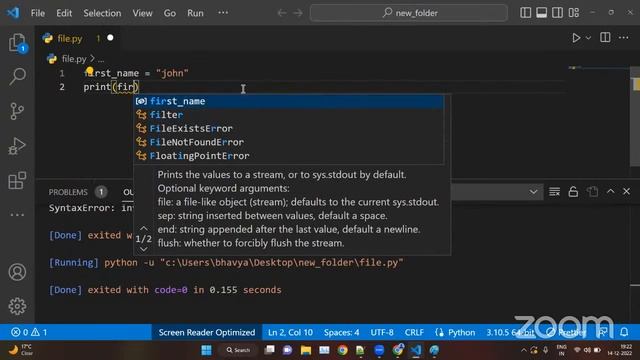Show hidden system tray icons
Screen dimensions: 640x360
pyautogui.click(x=524, y=350)
